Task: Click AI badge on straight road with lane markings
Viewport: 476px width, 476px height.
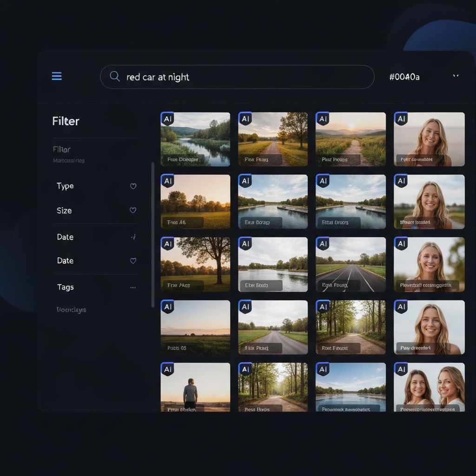Action: [x=323, y=244]
